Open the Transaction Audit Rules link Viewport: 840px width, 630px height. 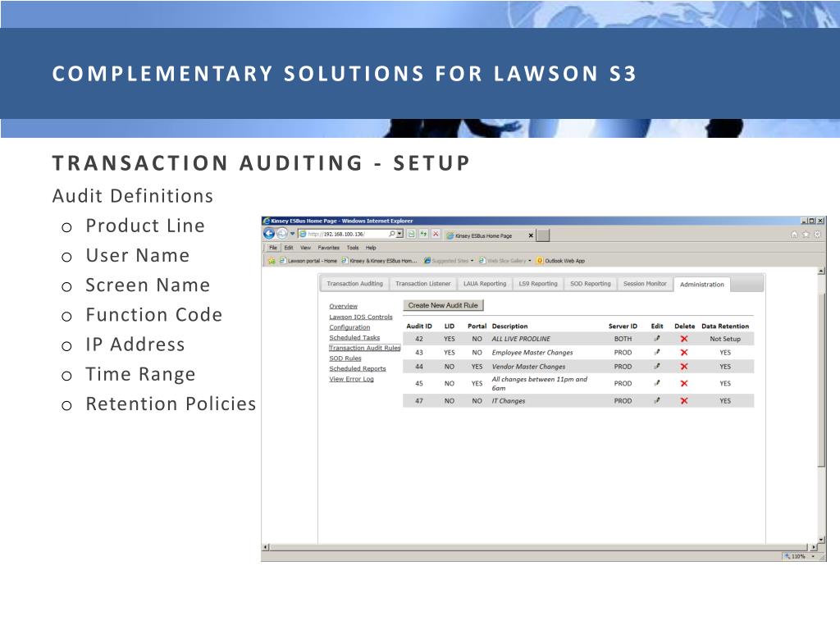coord(364,348)
